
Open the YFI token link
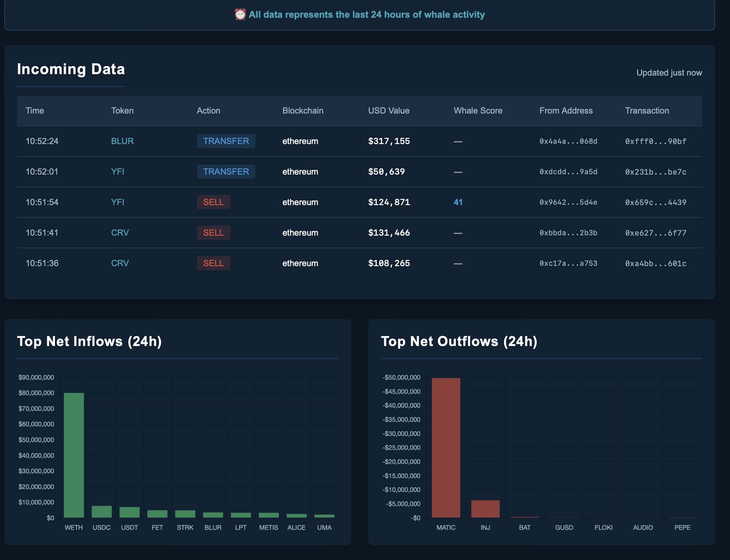117,171
